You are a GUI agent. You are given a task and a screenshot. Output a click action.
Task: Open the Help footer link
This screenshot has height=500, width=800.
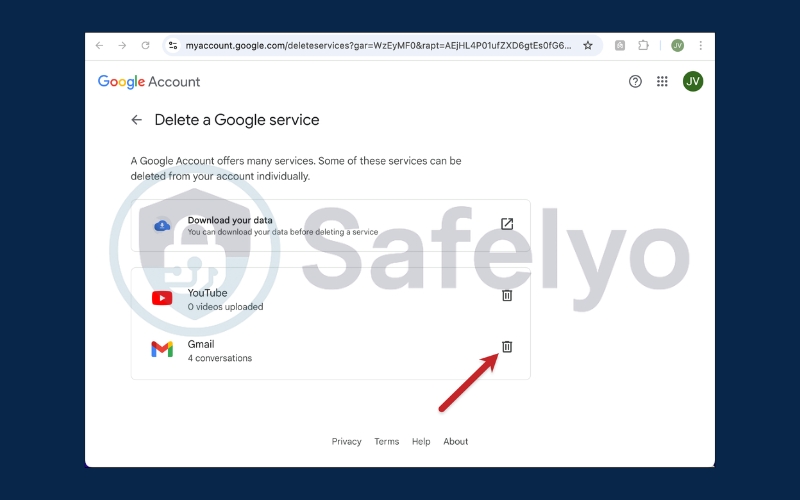421,441
